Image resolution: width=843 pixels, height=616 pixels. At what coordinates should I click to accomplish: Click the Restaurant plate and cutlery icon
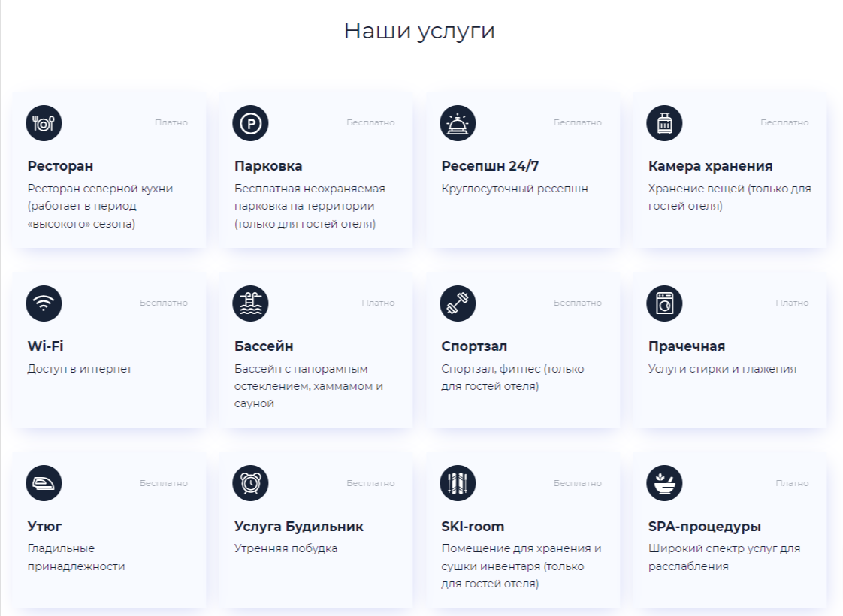[x=44, y=123]
